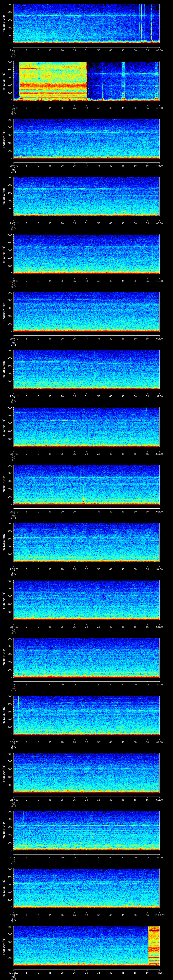Click the "56:00" end time label
Screen dimensions: 173x980
[160, 684]
